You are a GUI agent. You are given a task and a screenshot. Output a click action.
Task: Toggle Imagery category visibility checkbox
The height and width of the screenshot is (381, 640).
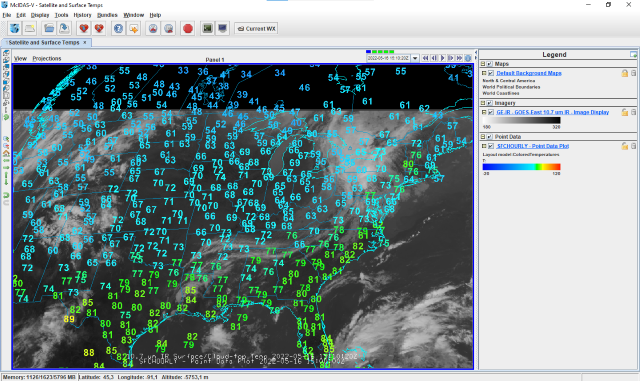[x=489, y=103]
